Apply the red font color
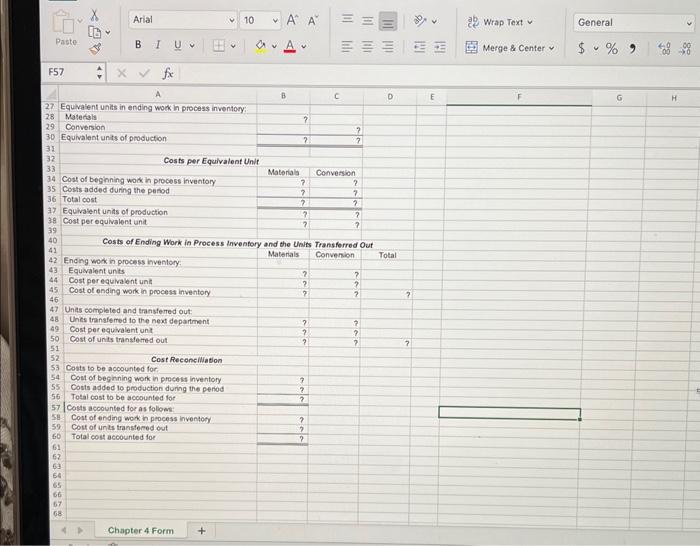Screen dimensions: 700x546 point(290,46)
